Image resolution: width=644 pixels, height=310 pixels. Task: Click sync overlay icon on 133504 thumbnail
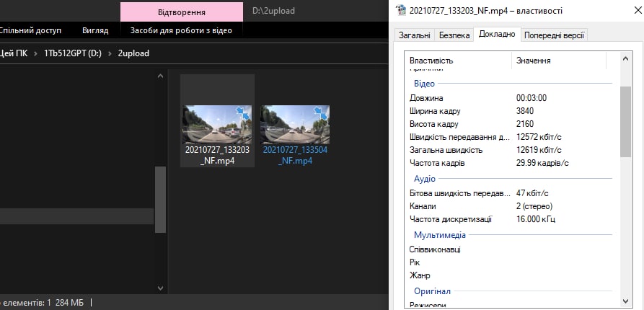[x=321, y=113]
